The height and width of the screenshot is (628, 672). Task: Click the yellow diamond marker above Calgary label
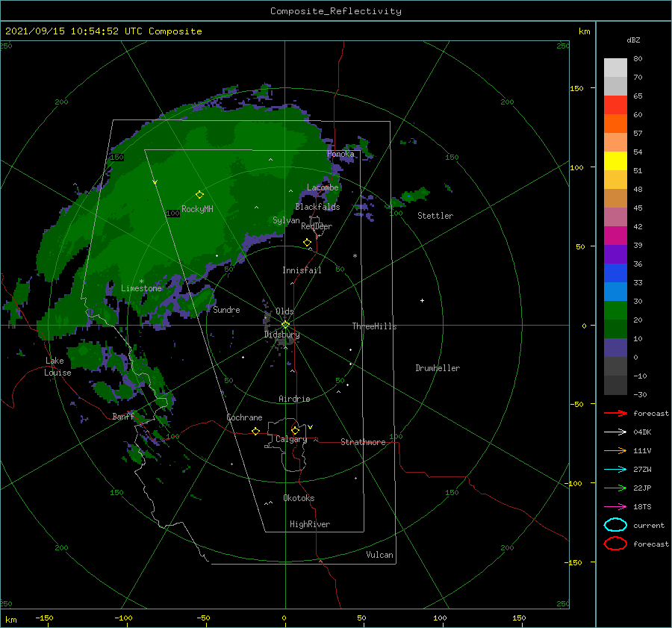[x=295, y=430]
